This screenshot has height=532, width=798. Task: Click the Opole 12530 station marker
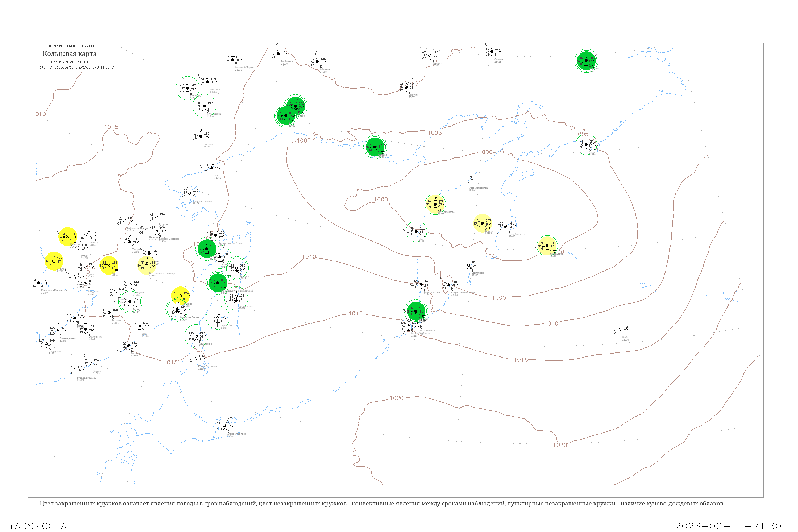point(620,330)
